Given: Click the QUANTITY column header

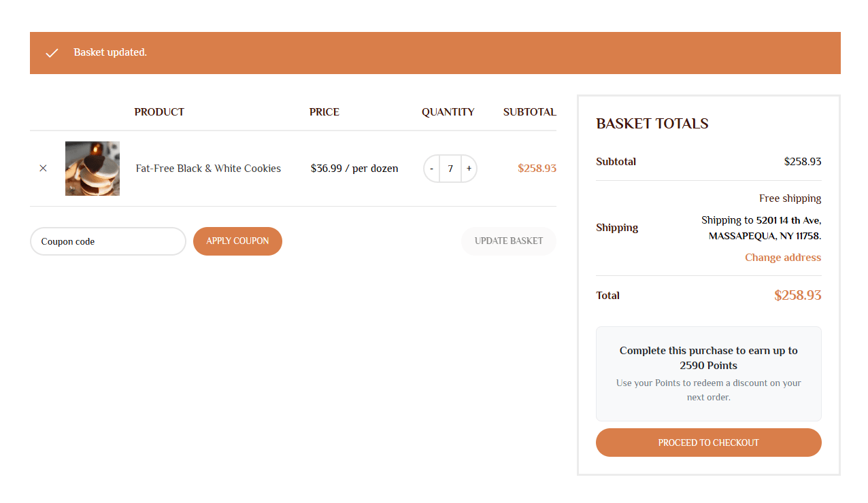Looking at the screenshot, I should 448,112.
